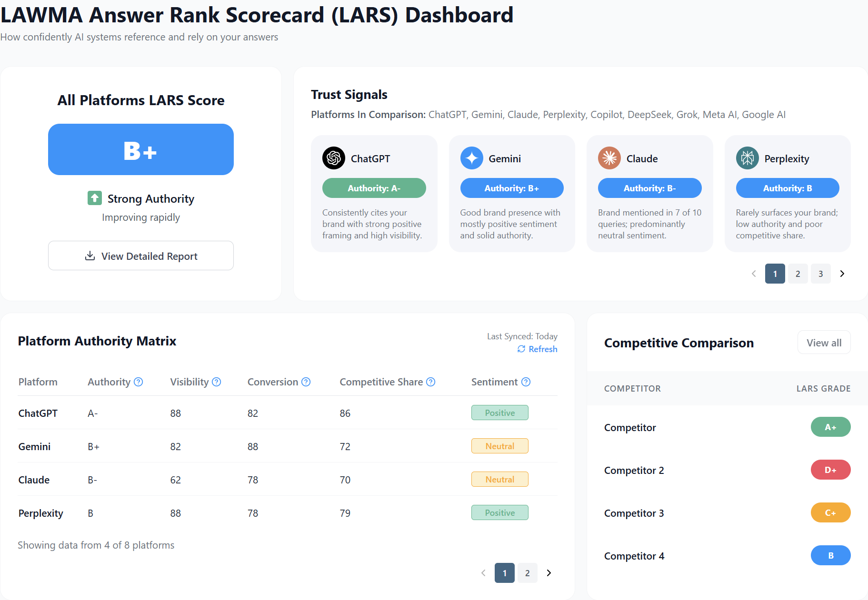Advance to next Platform Authority Matrix page
This screenshot has width=868, height=600.
(549, 573)
